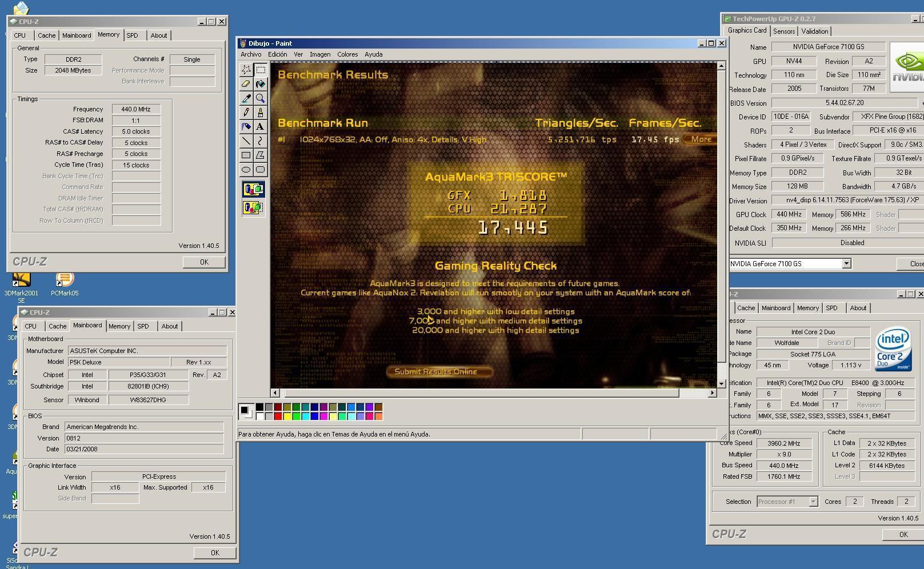Open Cache tab in Mainboard CPU-Z window
The width and height of the screenshot is (924, 569).
pyautogui.click(x=57, y=326)
